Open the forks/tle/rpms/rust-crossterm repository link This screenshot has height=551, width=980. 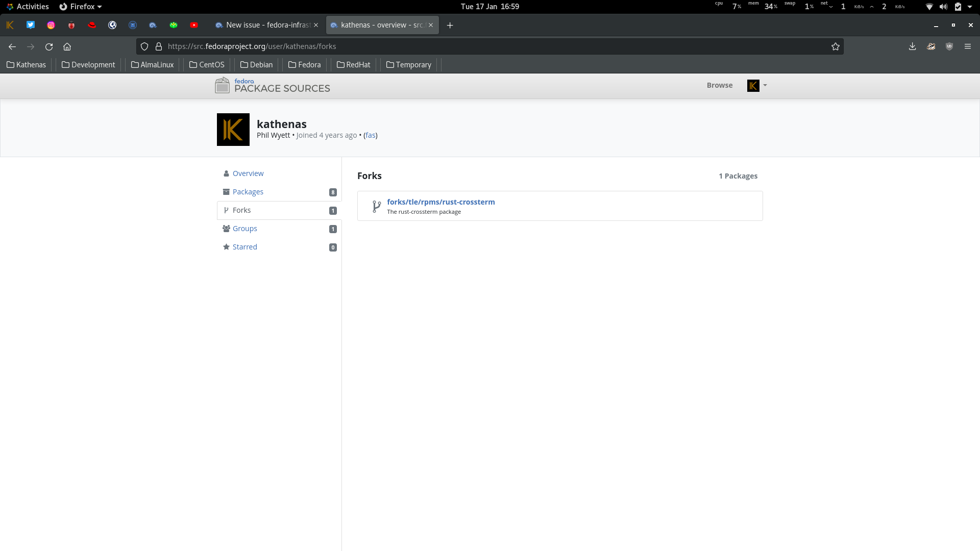click(x=440, y=202)
